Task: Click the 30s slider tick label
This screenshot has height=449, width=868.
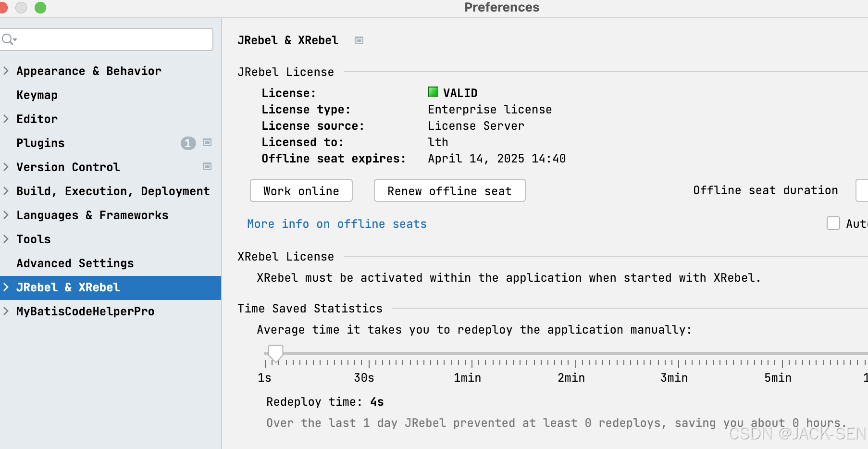Action: 364,378
